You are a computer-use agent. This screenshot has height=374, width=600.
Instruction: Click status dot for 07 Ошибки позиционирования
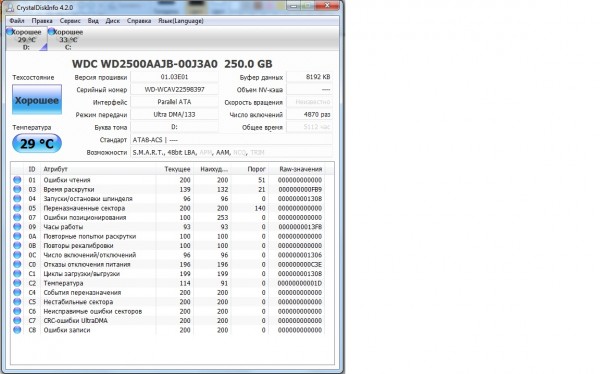coord(17,217)
